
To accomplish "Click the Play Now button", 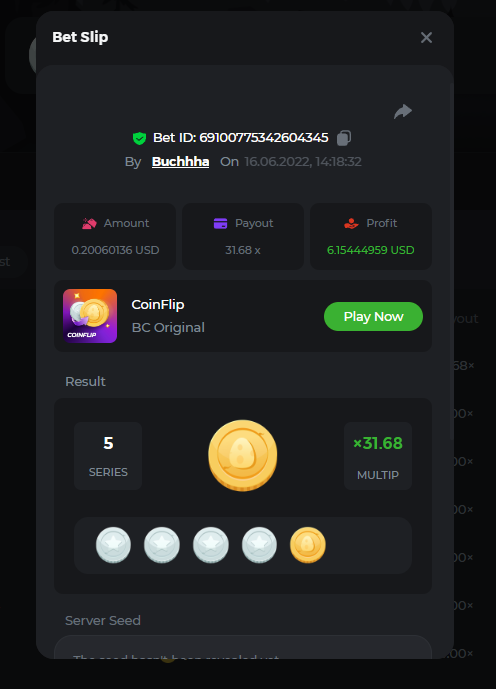I will pos(373,316).
